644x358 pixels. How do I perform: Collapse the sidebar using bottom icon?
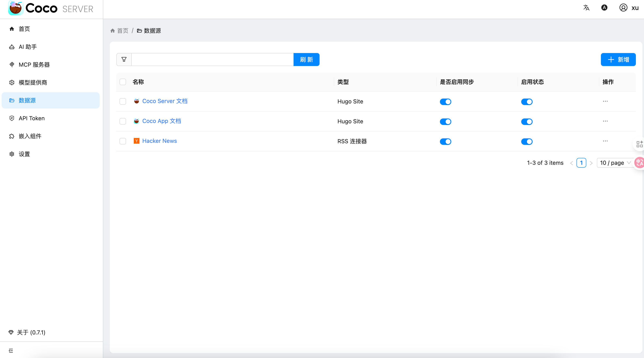point(11,350)
